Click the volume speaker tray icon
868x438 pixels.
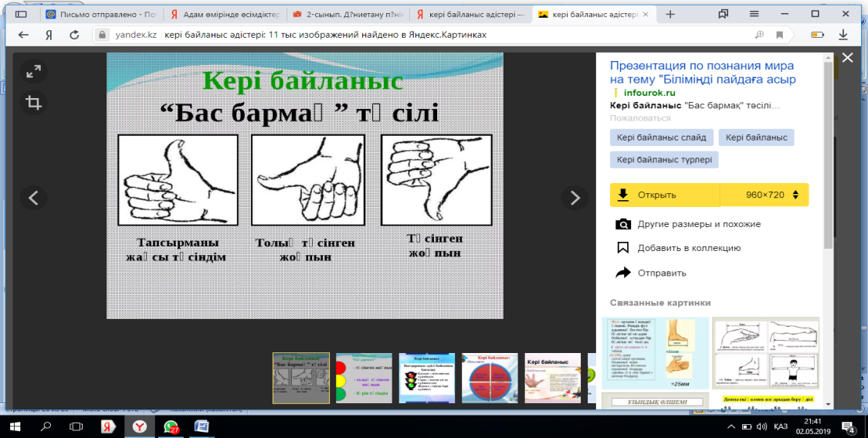point(761,426)
